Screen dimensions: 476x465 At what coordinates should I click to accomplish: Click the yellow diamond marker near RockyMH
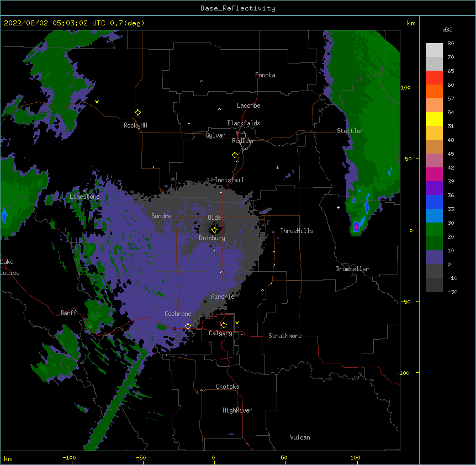138,113
